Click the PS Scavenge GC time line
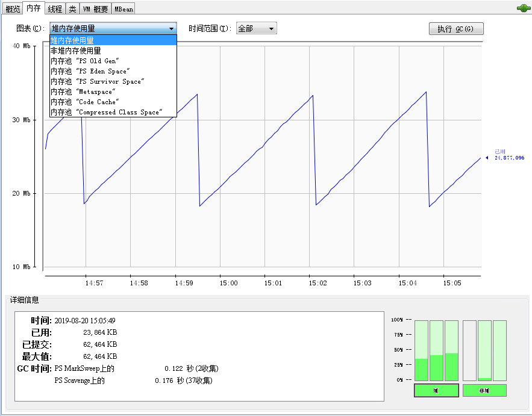532x416 pixels. pos(133,380)
